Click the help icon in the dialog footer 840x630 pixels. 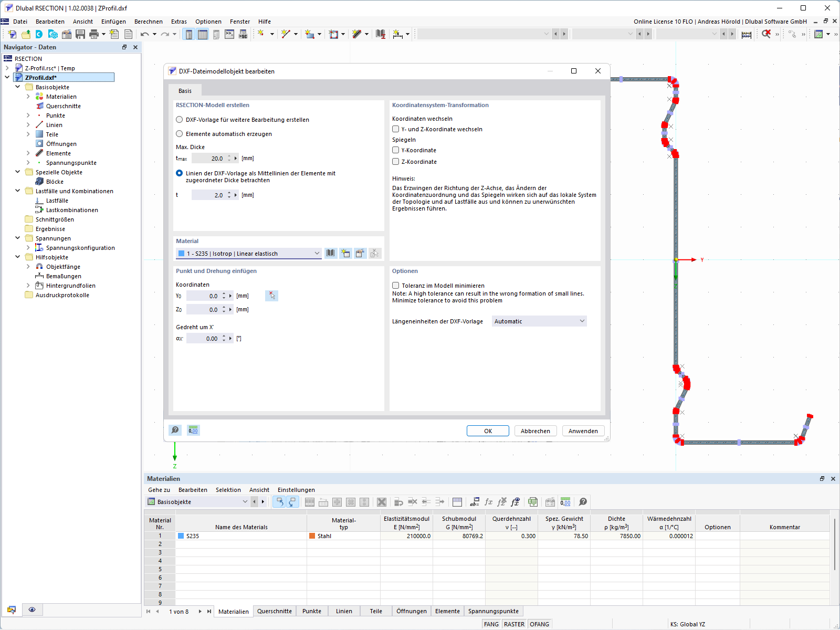175,430
